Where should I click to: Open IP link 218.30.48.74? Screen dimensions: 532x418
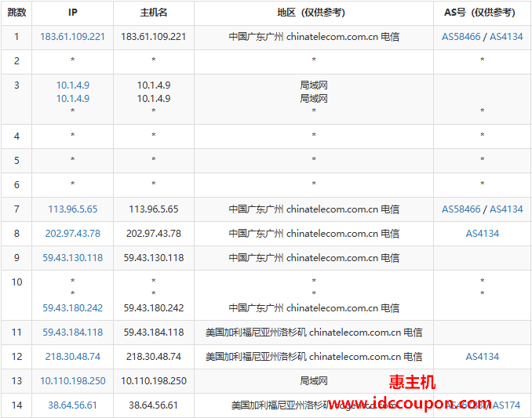click(x=72, y=357)
